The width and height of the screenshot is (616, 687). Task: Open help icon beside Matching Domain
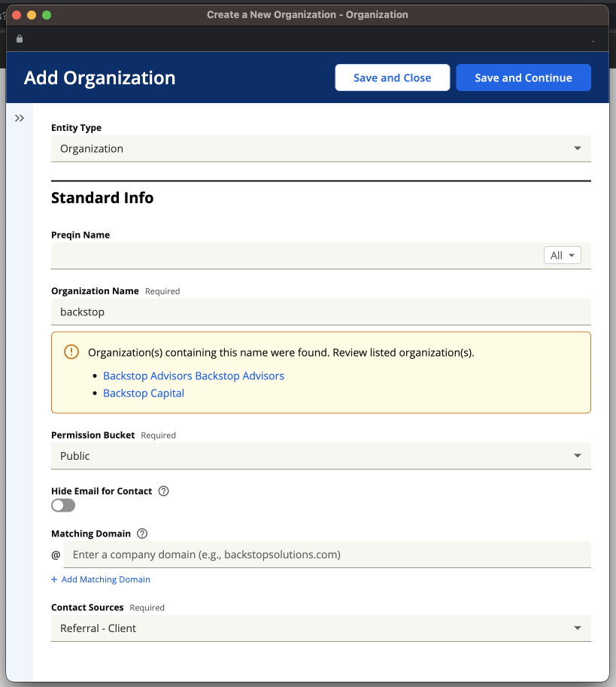point(142,533)
